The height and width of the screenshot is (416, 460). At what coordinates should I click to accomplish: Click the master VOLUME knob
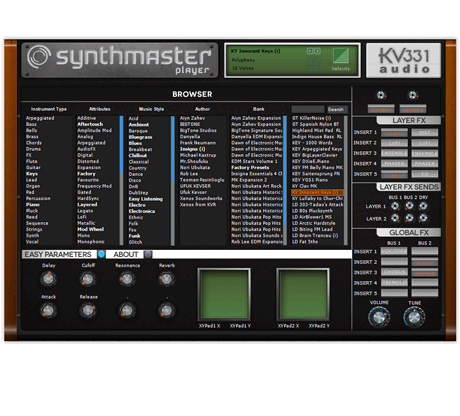point(379,317)
